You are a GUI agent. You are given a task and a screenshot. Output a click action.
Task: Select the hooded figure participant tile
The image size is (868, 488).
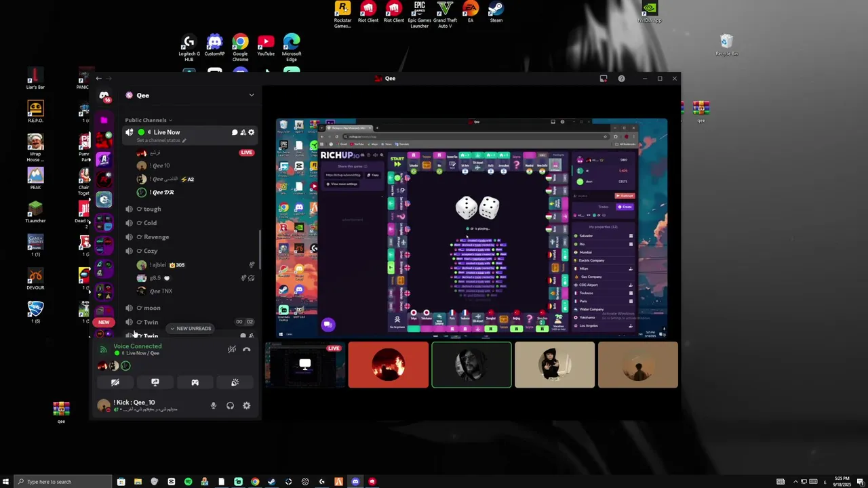[555, 365]
